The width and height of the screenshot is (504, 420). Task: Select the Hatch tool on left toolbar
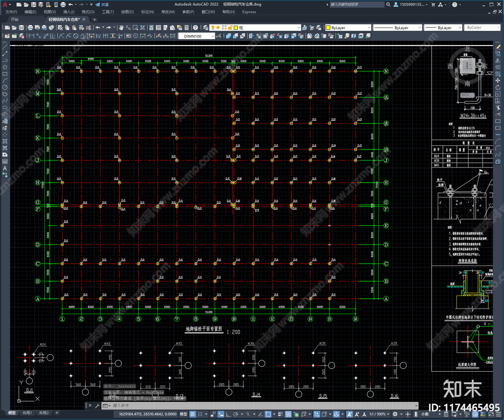click(x=5, y=141)
